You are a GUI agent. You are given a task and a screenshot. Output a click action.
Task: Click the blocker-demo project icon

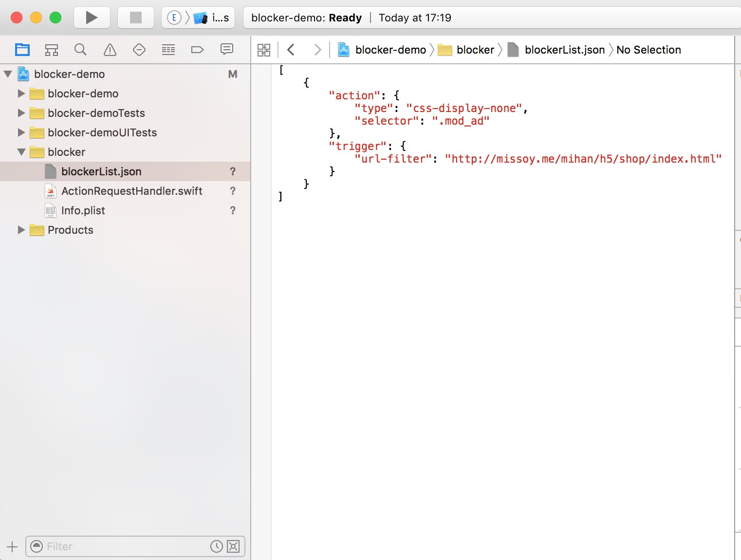tap(23, 74)
